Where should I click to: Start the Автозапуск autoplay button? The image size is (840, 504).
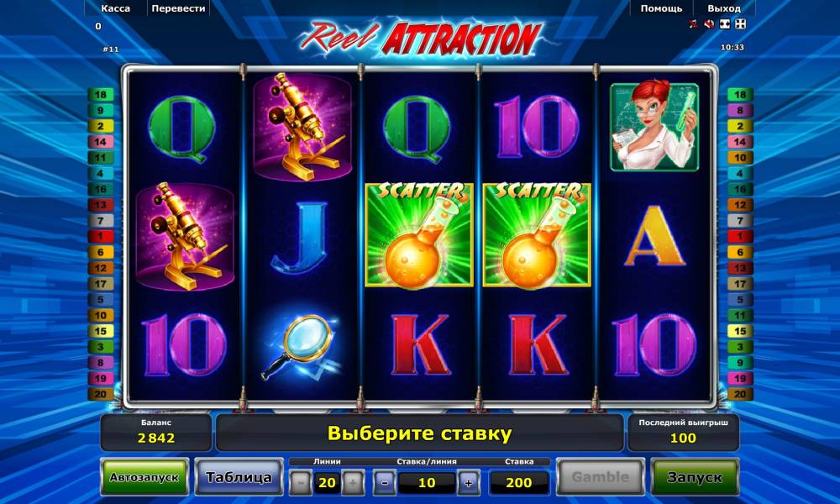pyautogui.click(x=144, y=476)
